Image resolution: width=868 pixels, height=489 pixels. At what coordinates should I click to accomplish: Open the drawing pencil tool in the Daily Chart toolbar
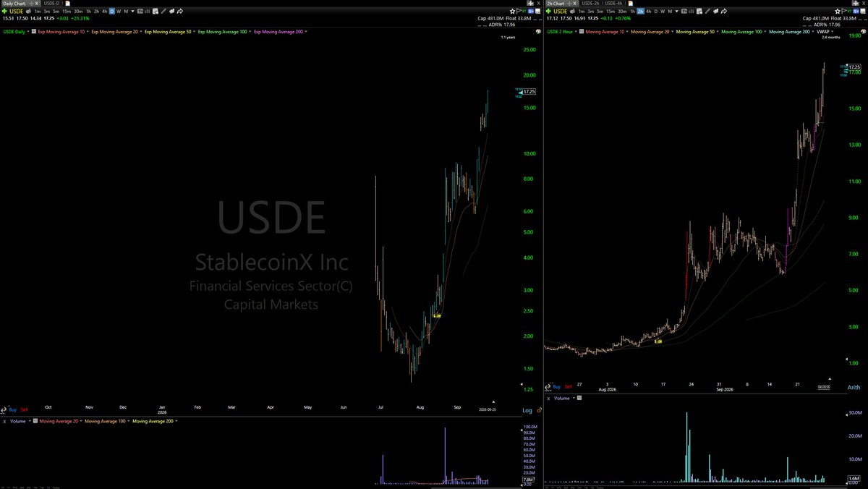tap(163, 12)
